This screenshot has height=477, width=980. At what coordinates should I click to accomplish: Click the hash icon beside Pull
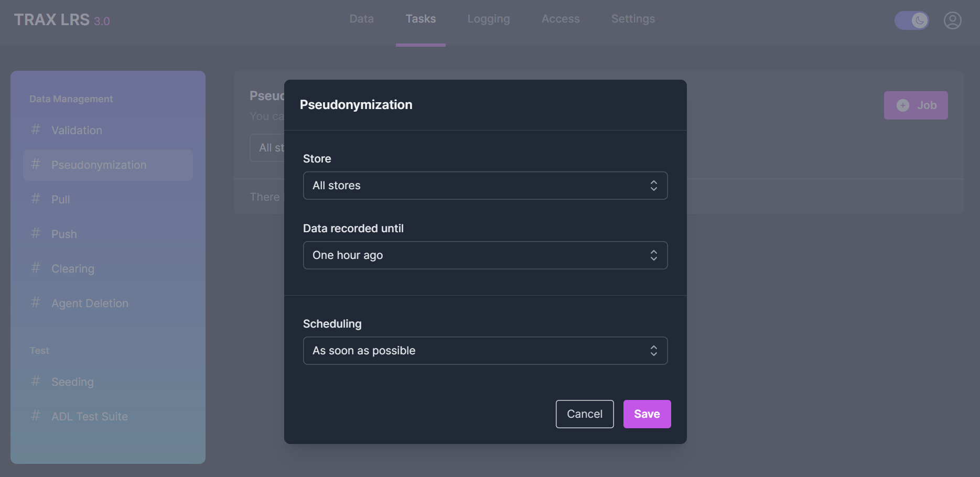[36, 199]
